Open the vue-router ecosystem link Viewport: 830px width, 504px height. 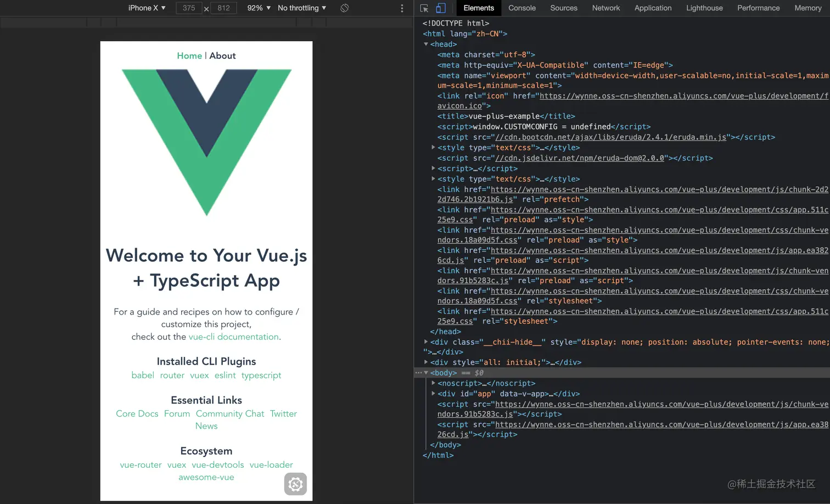tap(141, 464)
